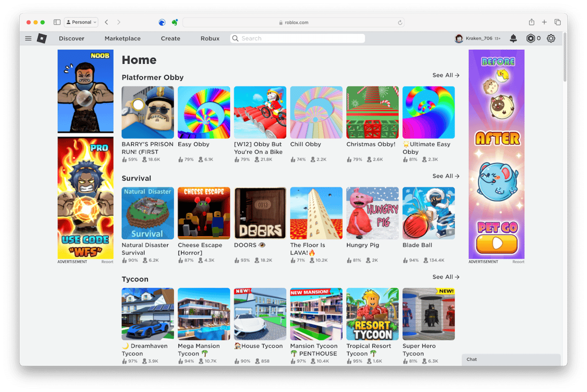The height and width of the screenshot is (392, 587).
Task: Report the right Pet Go advertisement
Action: pos(518,262)
